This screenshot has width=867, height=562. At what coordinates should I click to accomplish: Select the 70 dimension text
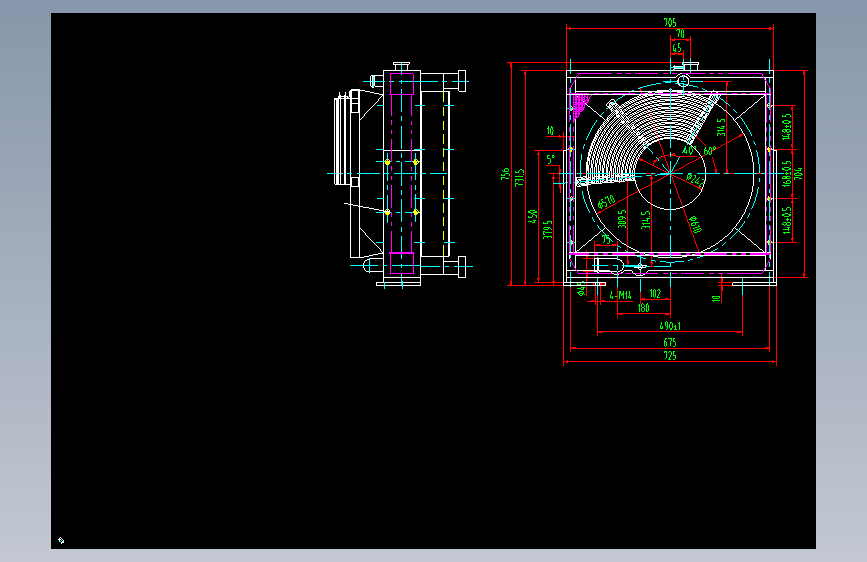(680, 34)
